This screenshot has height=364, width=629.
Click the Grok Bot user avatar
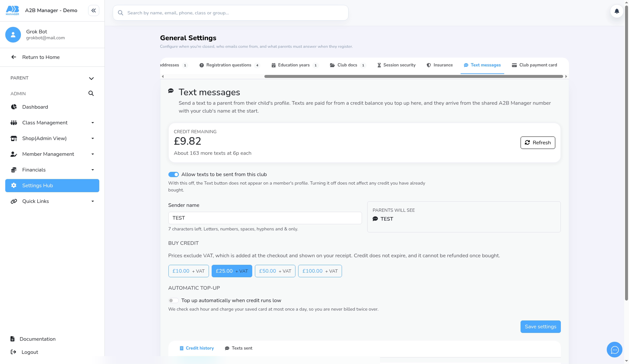point(13,35)
